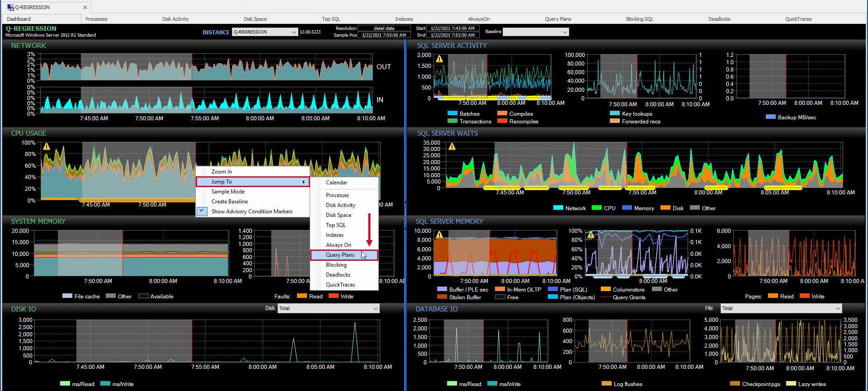The width and height of the screenshot is (868, 391).
Task: Click the CPU Usage advisory warning icon
Action: (47, 146)
